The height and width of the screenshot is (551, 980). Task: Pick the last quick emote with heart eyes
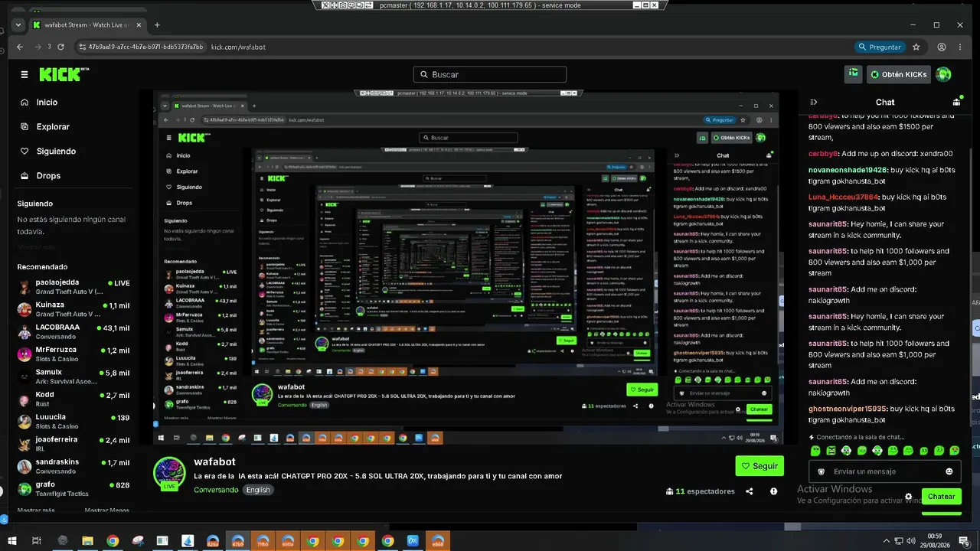click(955, 451)
